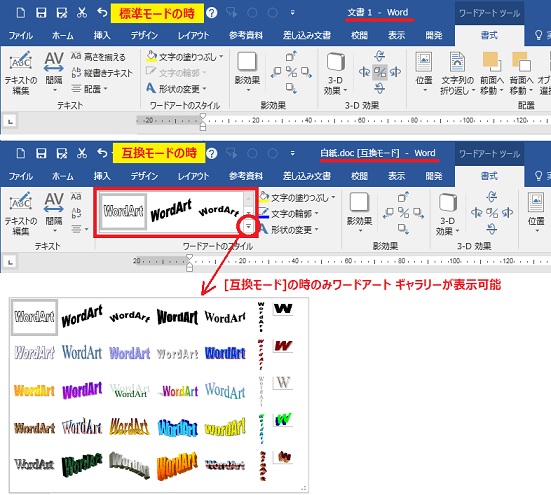Select 挿入 tab in standard-mode ribbon
Viewport: 551px width, 495px height.
tap(102, 35)
